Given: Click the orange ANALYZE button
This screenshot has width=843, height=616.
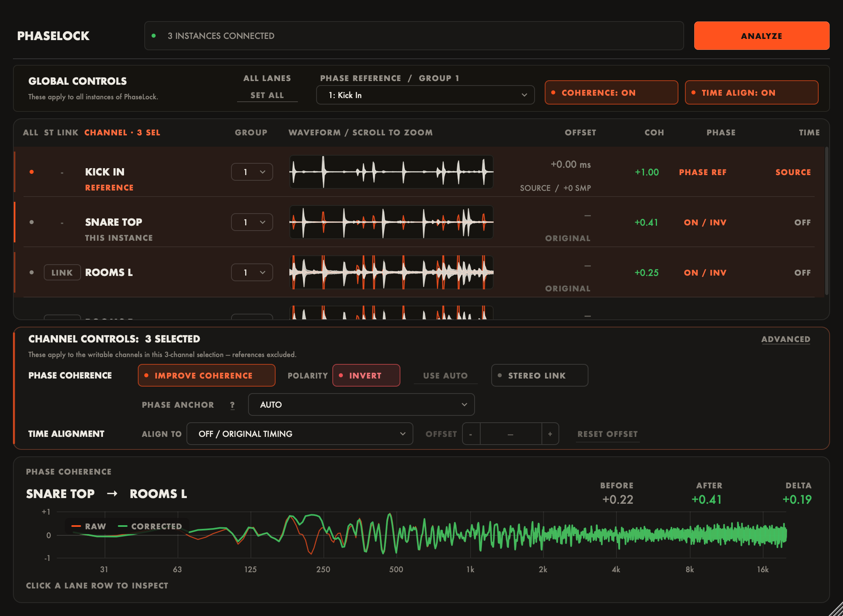Looking at the screenshot, I should click(x=762, y=36).
